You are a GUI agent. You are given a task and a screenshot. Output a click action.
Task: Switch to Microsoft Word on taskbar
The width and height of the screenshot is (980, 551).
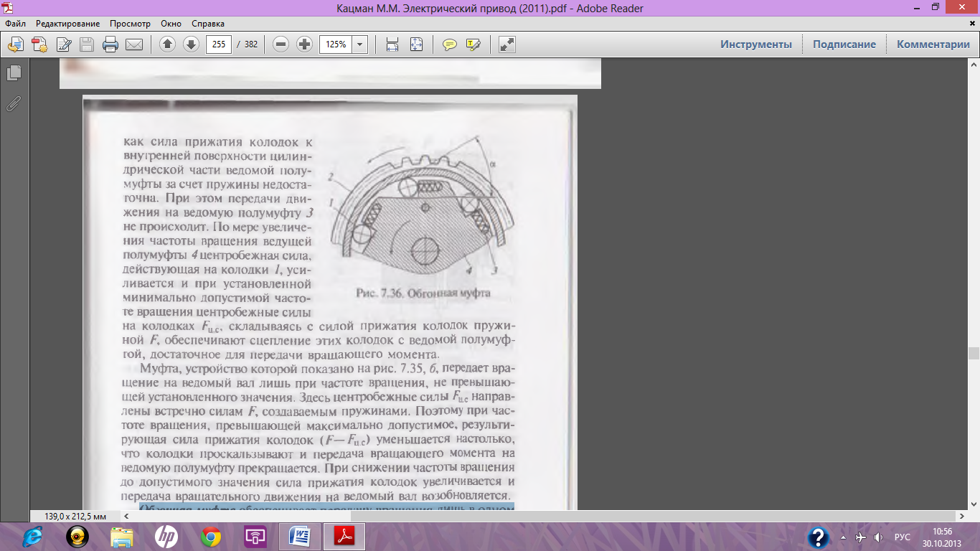click(x=300, y=537)
